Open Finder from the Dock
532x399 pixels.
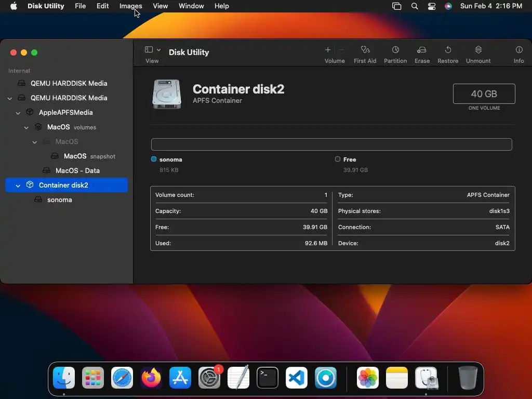pos(64,378)
